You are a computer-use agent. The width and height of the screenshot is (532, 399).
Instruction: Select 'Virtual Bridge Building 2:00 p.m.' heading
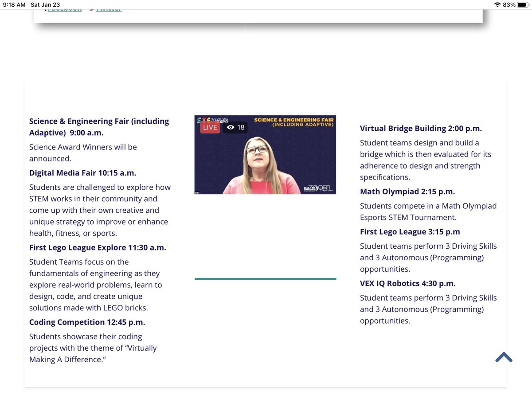click(421, 129)
